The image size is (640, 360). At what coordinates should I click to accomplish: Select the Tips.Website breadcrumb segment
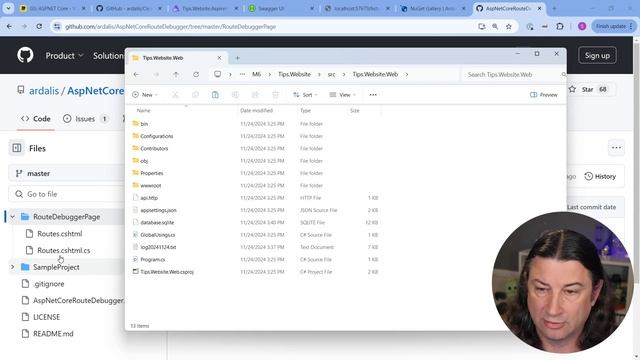click(294, 74)
